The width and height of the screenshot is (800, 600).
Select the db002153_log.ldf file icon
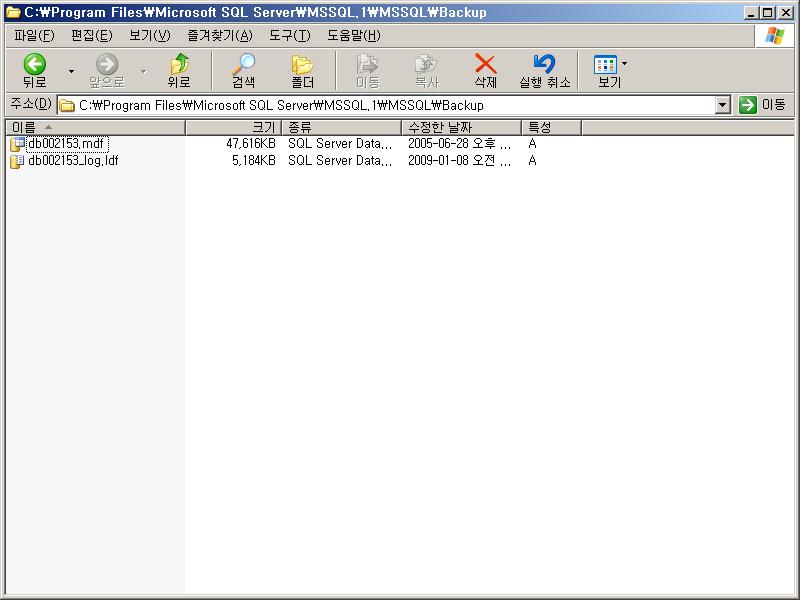point(17,161)
